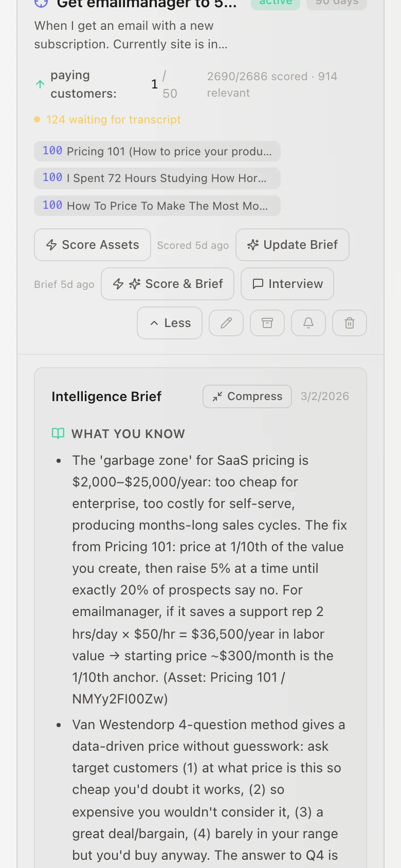The height and width of the screenshot is (868, 401).
Task: Click the Score & Brief button
Action: (x=168, y=284)
